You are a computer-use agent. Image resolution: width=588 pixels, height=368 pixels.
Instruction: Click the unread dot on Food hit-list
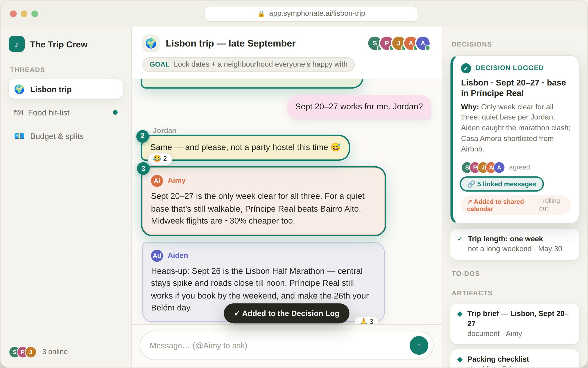(115, 112)
